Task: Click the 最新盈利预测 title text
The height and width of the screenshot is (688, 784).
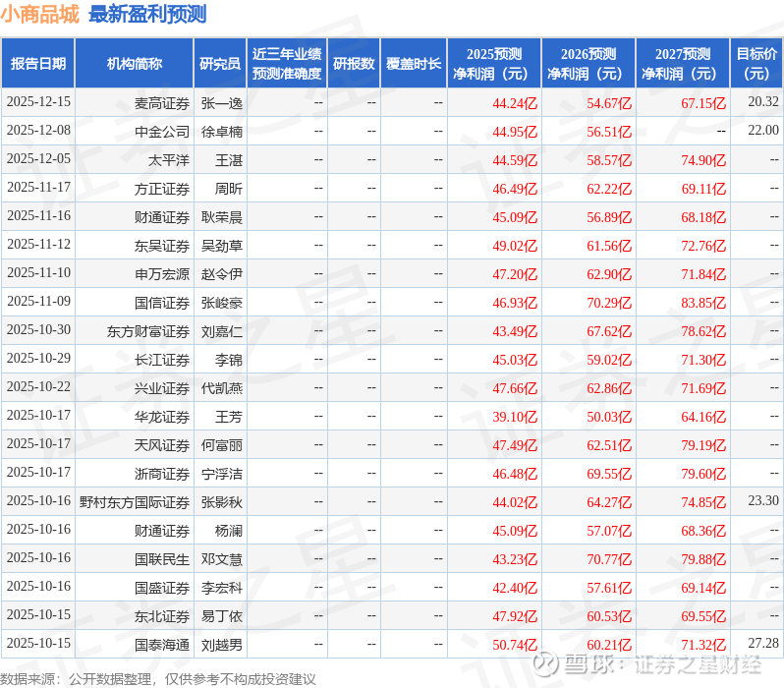Action: point(147,14)
